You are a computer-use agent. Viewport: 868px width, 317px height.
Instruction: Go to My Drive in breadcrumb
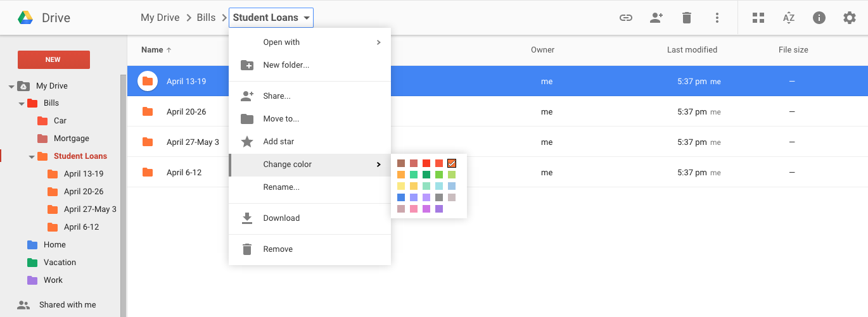[160, 18]
